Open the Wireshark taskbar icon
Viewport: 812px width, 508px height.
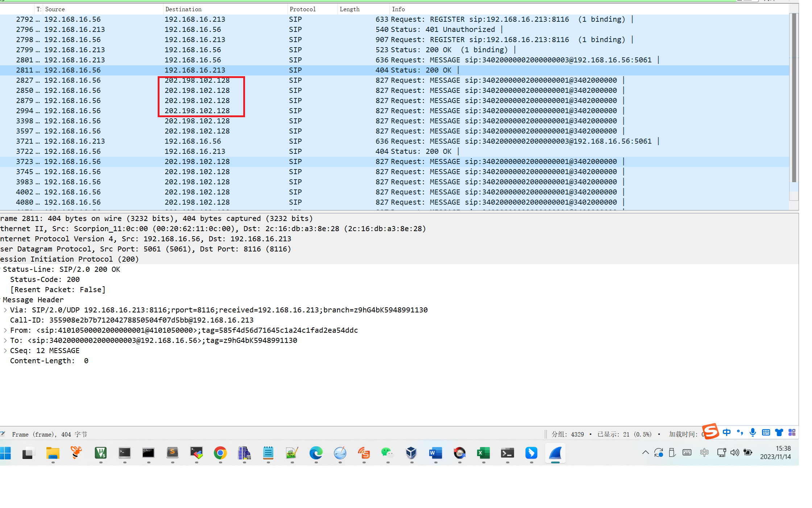point(555,453)
